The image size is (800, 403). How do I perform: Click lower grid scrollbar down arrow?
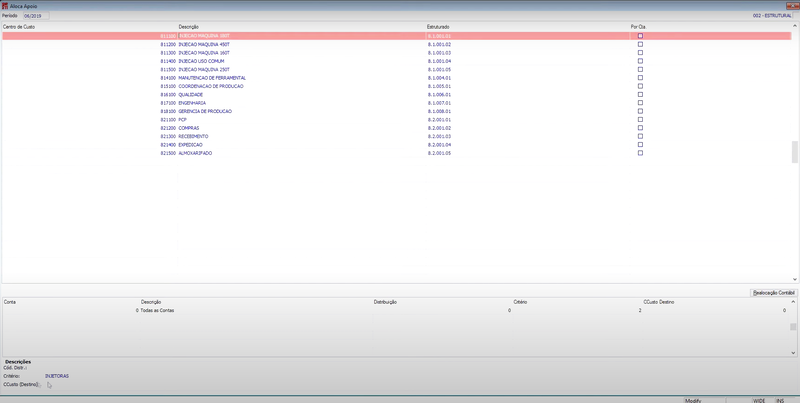[x=793, y=352]
